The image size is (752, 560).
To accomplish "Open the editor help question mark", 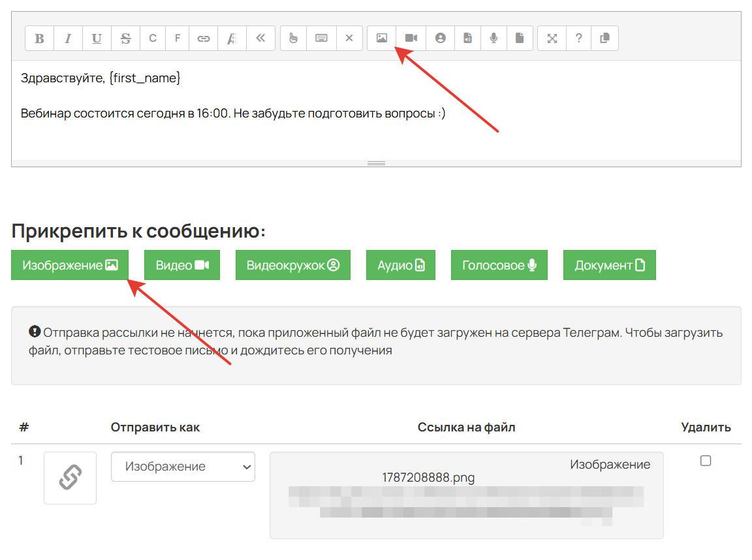I will click(x=579, y=39).
